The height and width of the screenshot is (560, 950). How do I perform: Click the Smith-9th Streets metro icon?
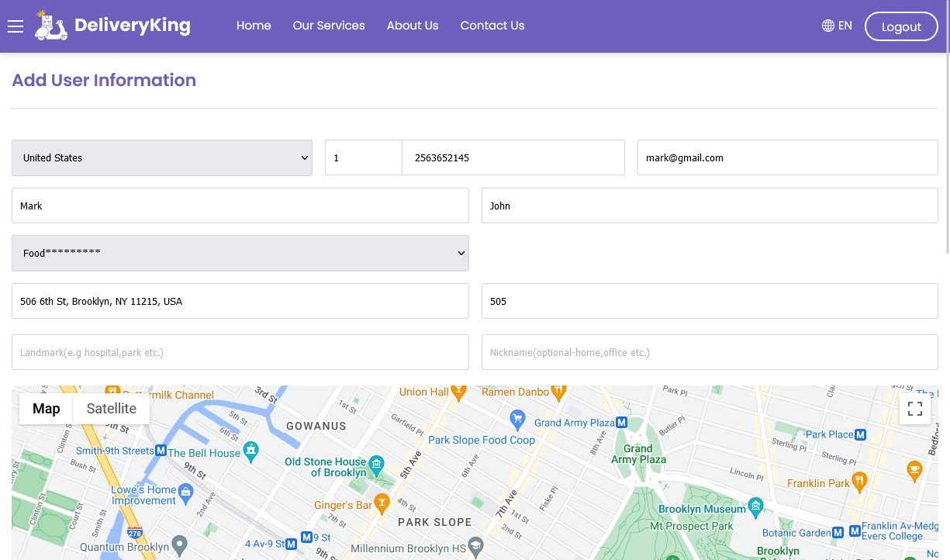pos(161,450)
